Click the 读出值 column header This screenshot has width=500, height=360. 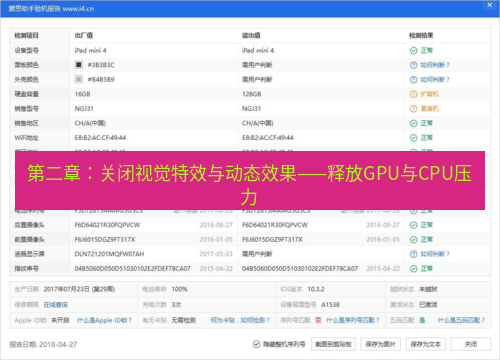[x=251, y=35]
